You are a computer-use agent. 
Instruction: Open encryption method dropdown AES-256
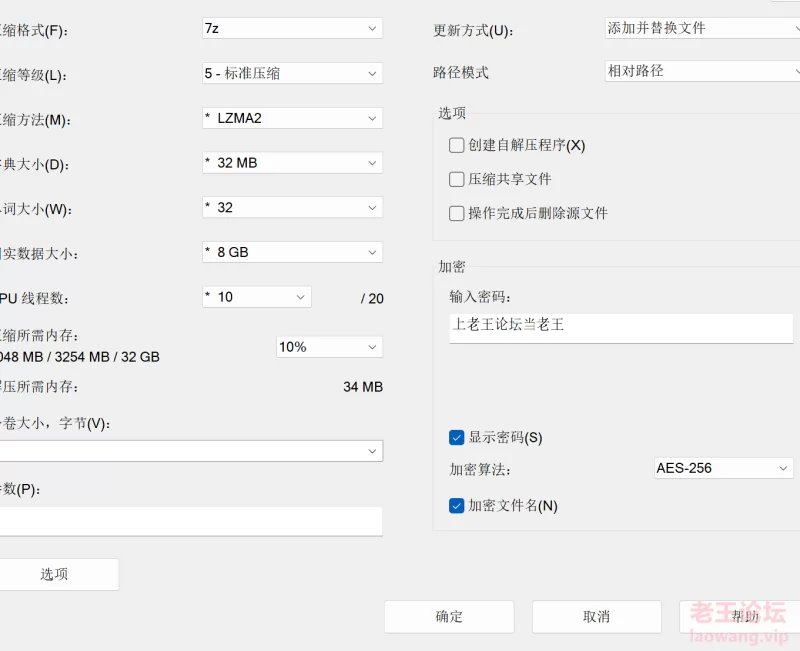(x=723, y=468)
